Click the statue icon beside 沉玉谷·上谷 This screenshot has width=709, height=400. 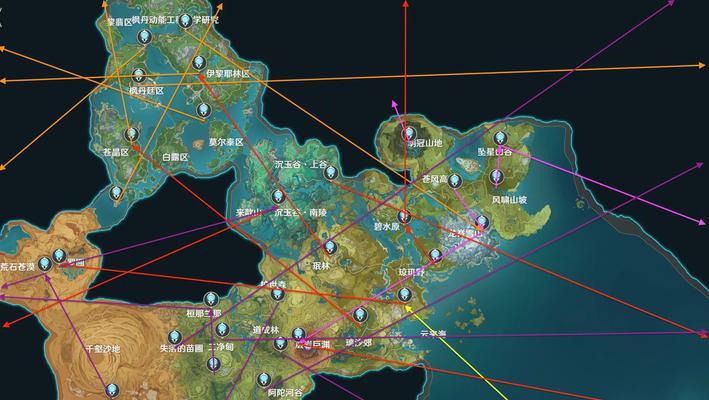pos(331,172)
